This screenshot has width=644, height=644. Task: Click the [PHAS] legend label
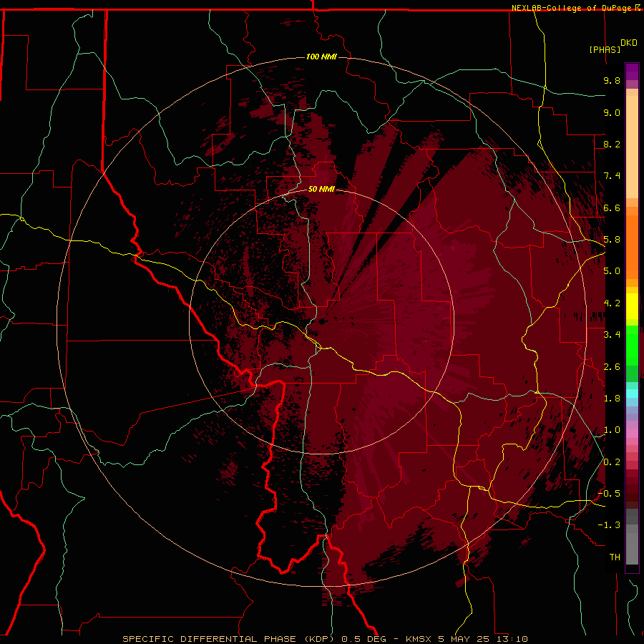coord(605,49)
